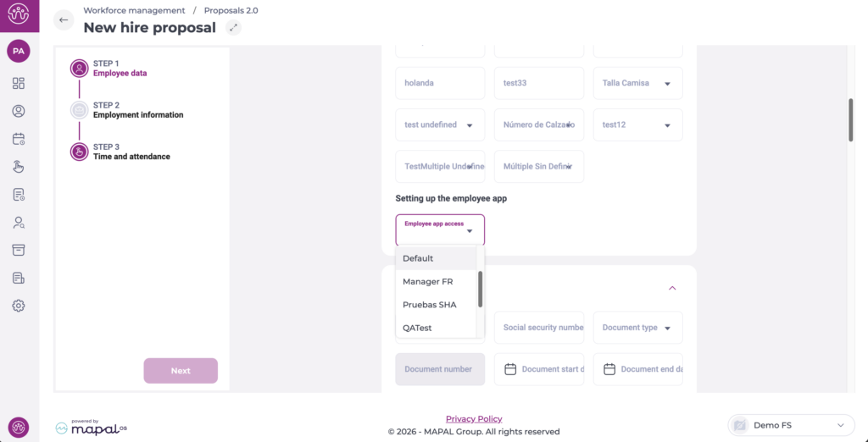Click the PA avatar in sidebar
Viewport: 868px width, 442px height.
(19, 52)
